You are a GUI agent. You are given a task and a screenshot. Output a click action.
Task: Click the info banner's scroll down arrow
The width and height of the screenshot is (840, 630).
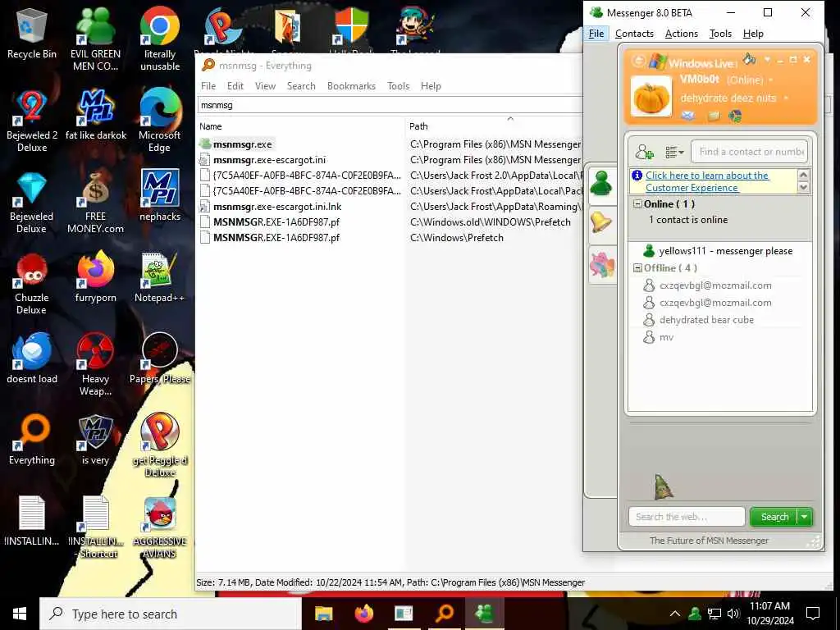(x=804, y=187)
